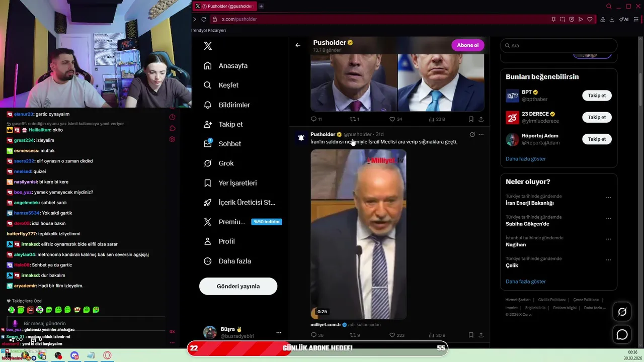
Task: View analytics of the 30 B views tweet
Action: (437, 335)
